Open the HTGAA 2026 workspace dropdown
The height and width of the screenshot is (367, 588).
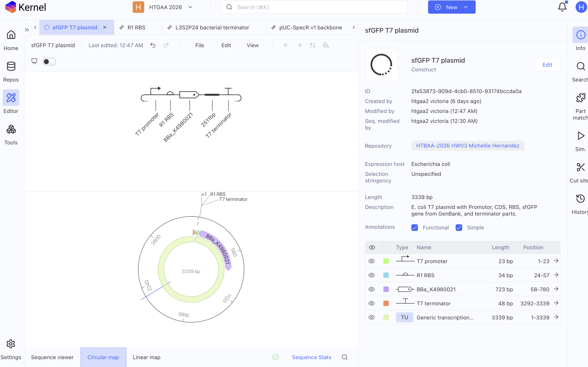click(163, 7)
